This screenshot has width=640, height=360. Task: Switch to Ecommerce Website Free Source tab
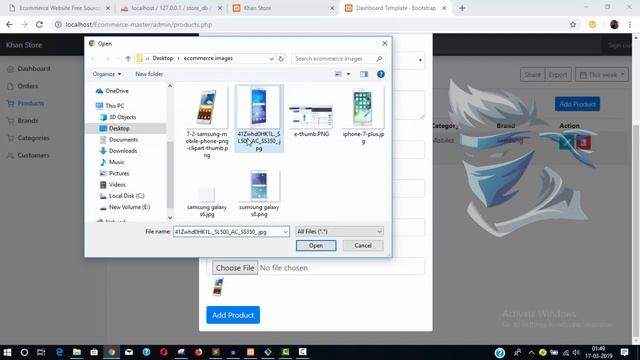tap(60, 8)
